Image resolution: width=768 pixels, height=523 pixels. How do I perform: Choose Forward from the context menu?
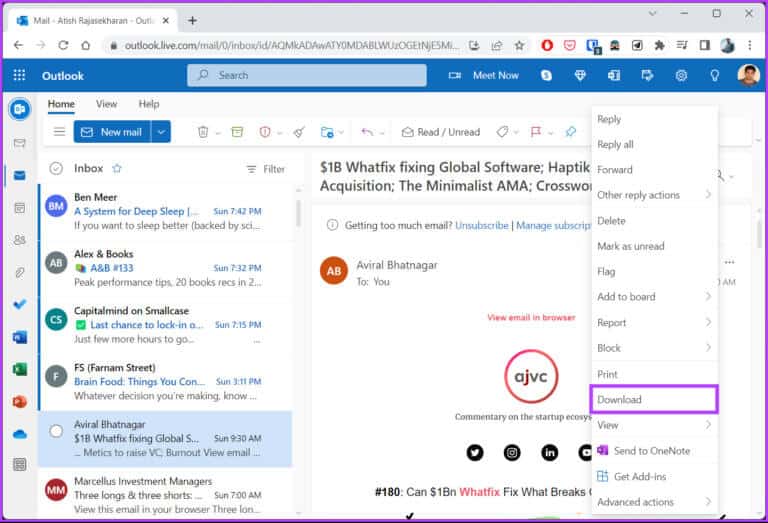point(654,169)
